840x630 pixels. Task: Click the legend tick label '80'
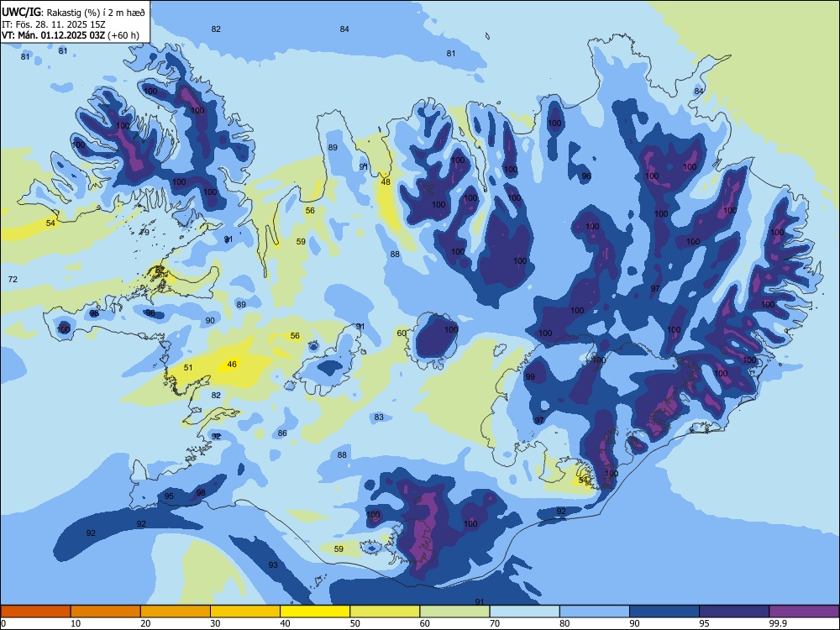564,623
